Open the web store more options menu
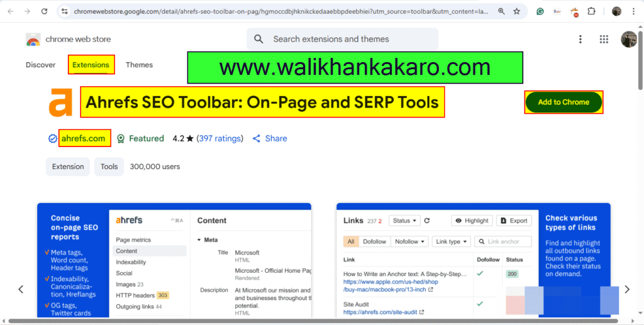Viewport: 644px width, 325px height. click(580, 39)
